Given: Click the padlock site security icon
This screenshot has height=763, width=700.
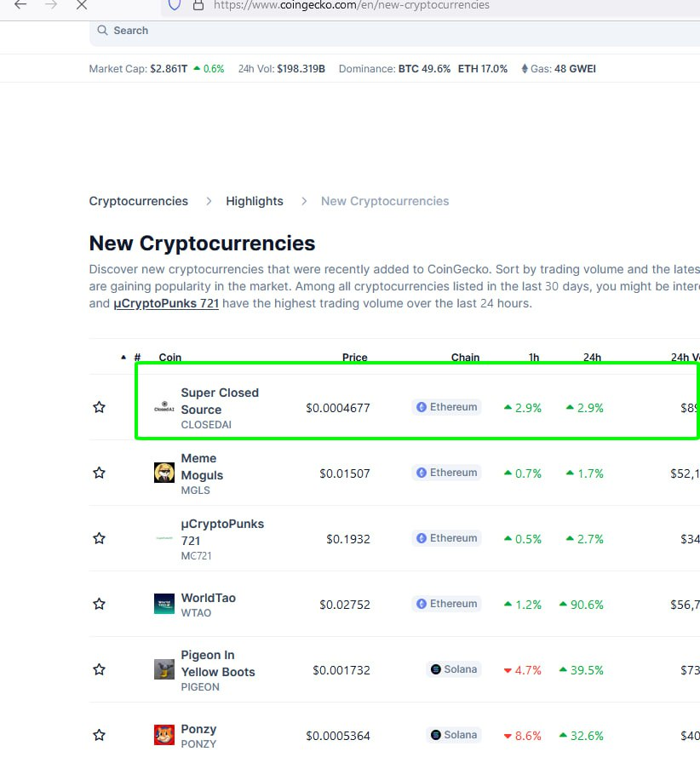Looking at the screenshot, I should tap(198, 5).
